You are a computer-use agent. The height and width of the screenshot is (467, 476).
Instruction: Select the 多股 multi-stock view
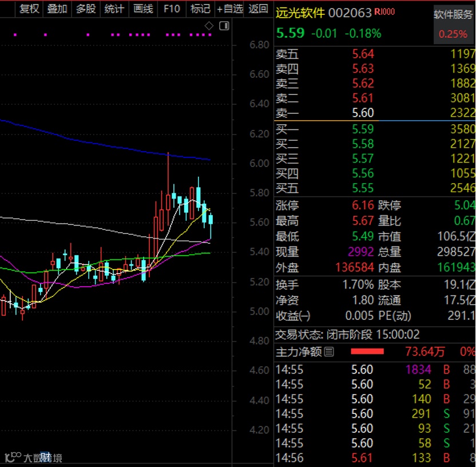(86, 9)
